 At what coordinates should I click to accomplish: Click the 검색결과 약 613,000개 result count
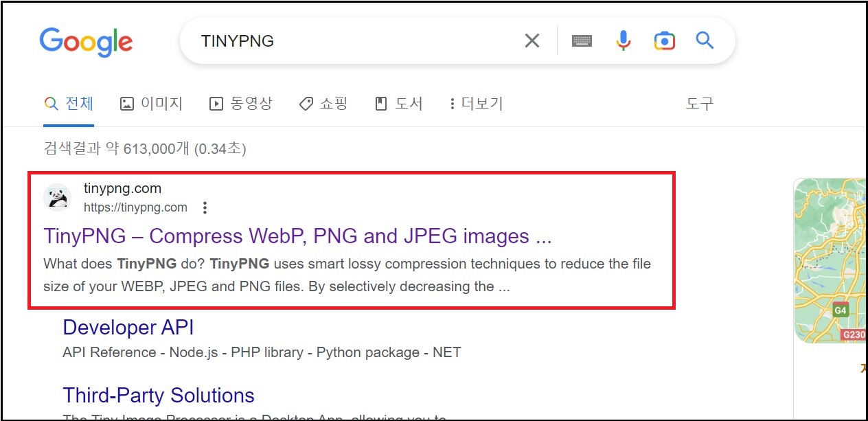(x=145, y=148)
